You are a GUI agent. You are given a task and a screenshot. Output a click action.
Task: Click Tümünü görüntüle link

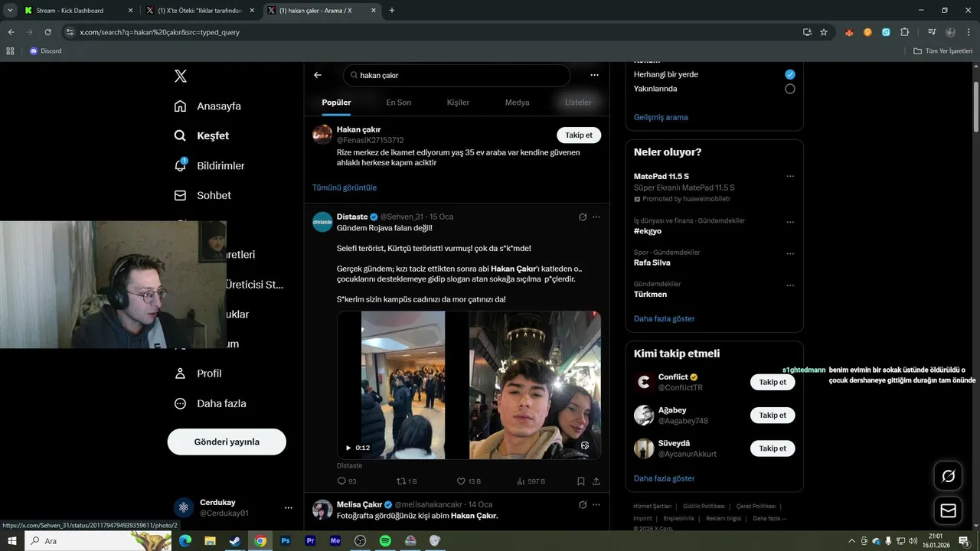pos(345,187)
